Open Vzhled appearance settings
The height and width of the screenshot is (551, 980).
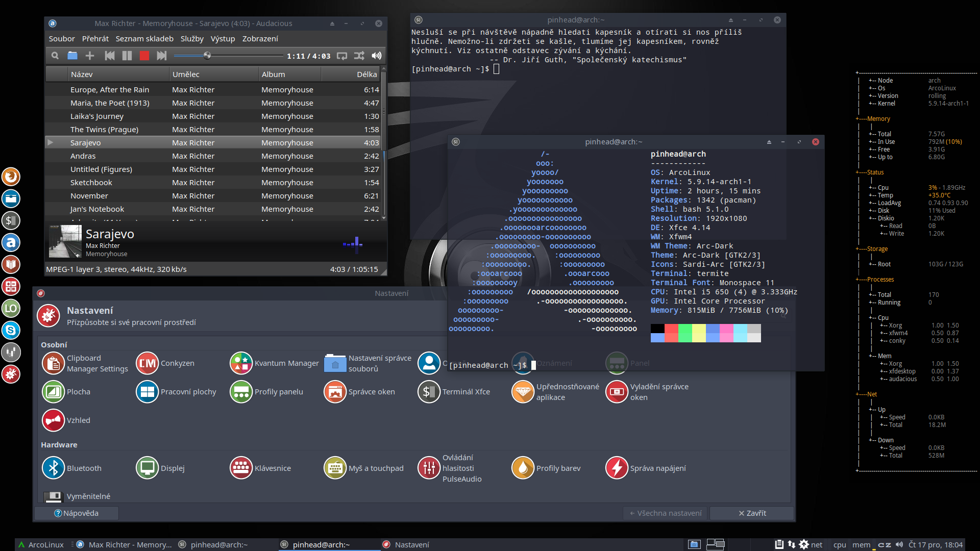click(66, 420)
